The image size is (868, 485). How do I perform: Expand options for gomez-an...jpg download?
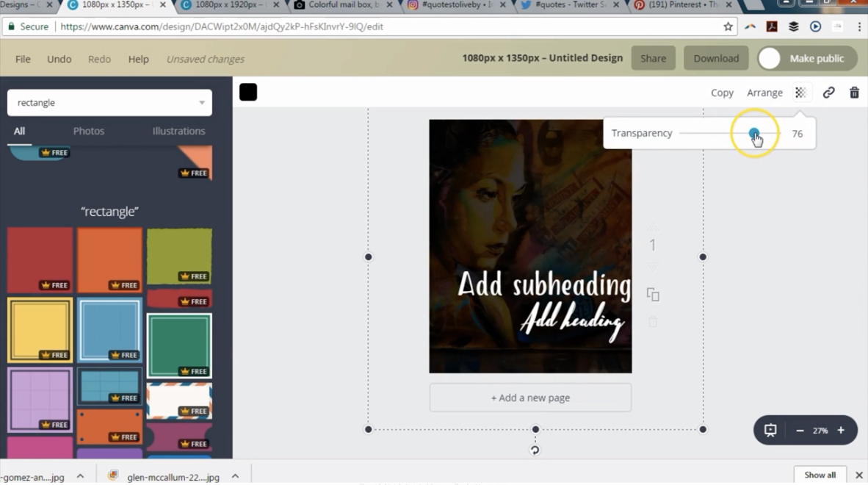tap(80, 476)
